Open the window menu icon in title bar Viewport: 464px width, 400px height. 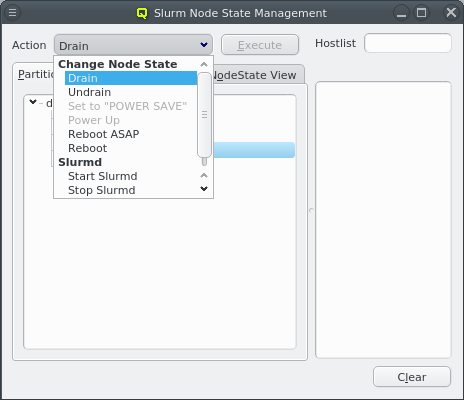click(12, 13)
